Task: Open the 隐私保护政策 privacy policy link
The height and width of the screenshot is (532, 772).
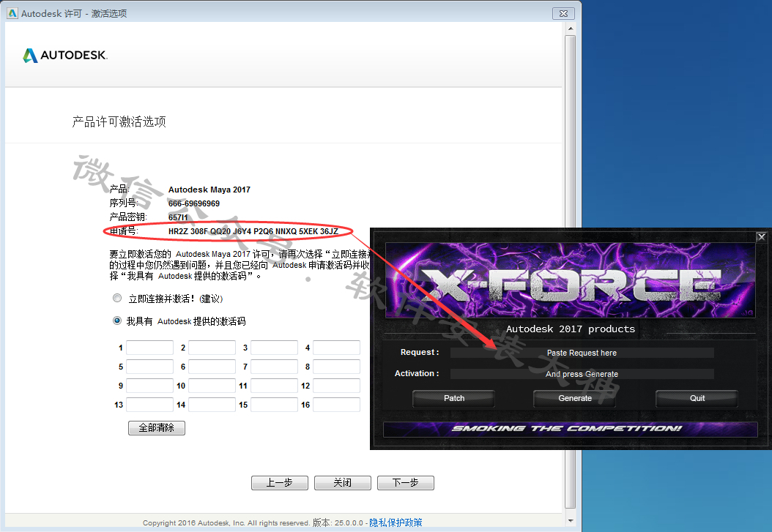Action: pyautogui.click(x=396, y=522)
